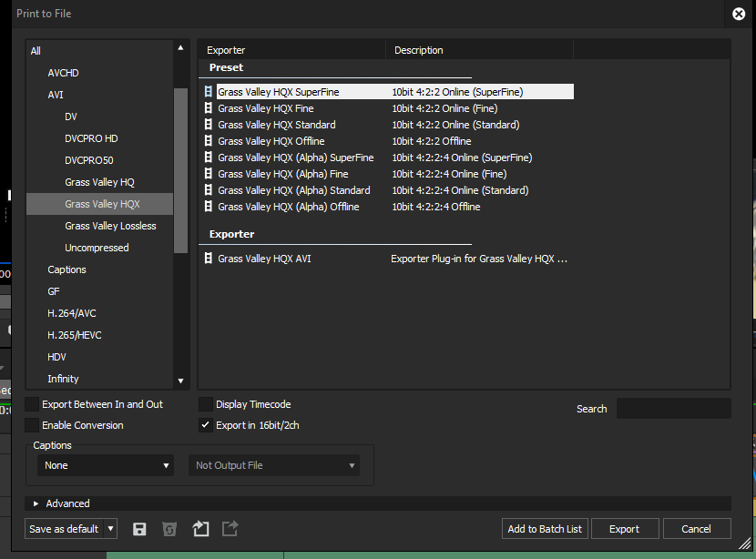Click the import preset icon
Screen dimensions: 756x559
click(200, 529)
